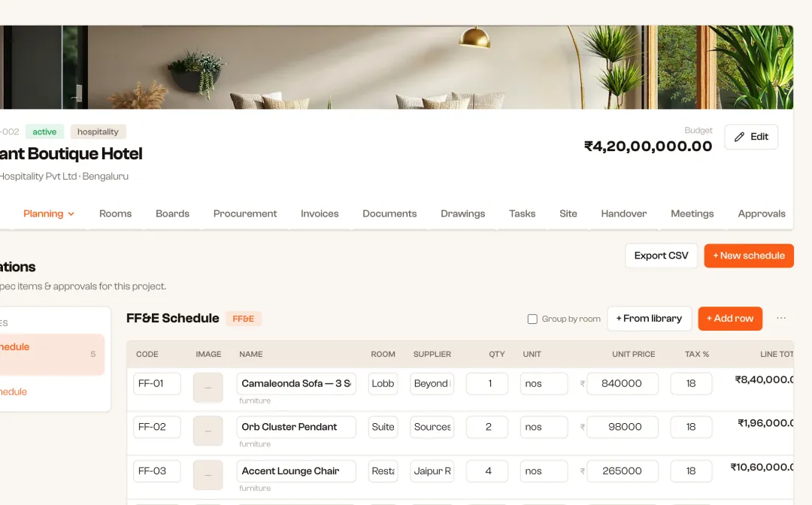Open the Boards tab

(x=172, y=213)
